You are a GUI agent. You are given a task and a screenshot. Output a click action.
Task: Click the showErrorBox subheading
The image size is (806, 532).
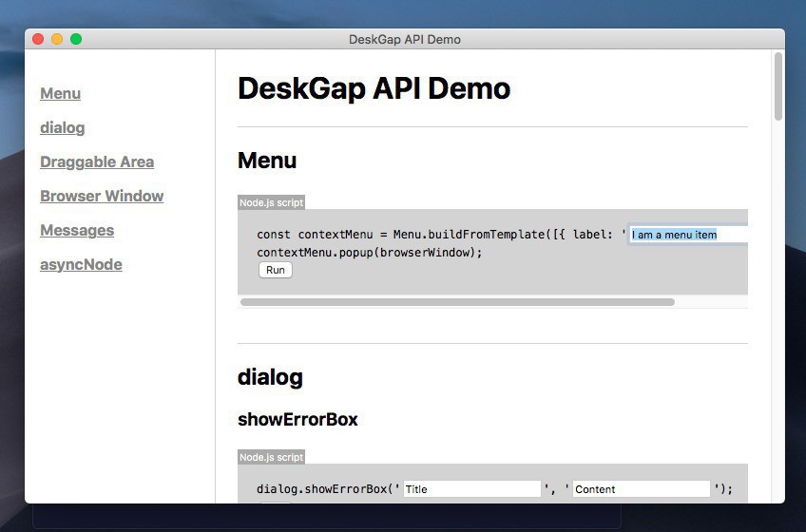(x=297, y=419)
